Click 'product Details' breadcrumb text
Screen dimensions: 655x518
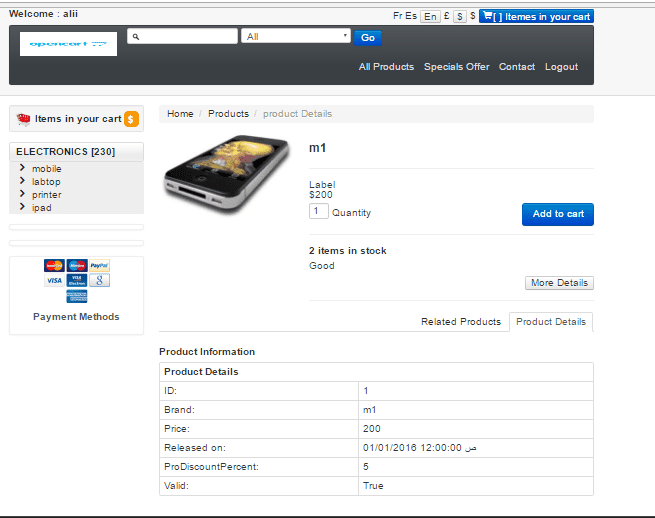297,114
